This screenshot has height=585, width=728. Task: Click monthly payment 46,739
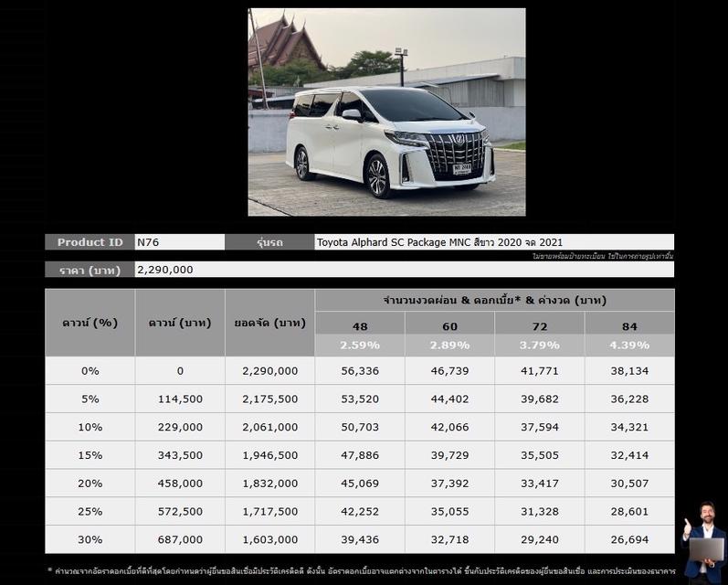(x=450, y=371)
